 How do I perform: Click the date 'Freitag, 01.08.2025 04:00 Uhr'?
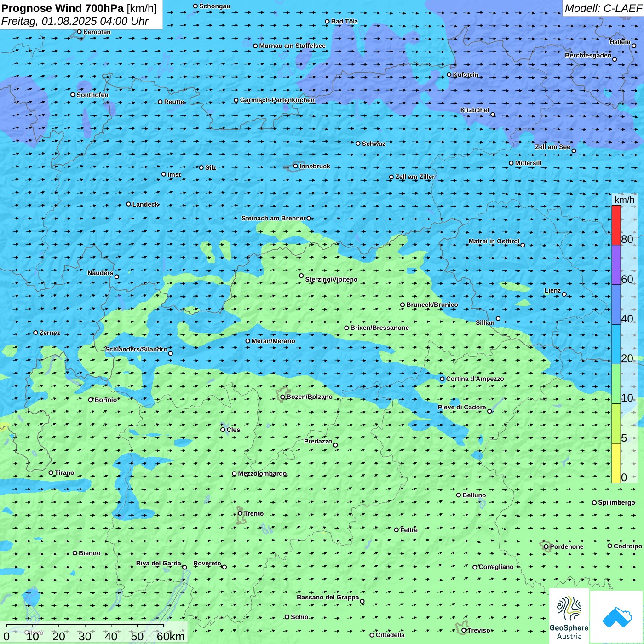[75, 21]
